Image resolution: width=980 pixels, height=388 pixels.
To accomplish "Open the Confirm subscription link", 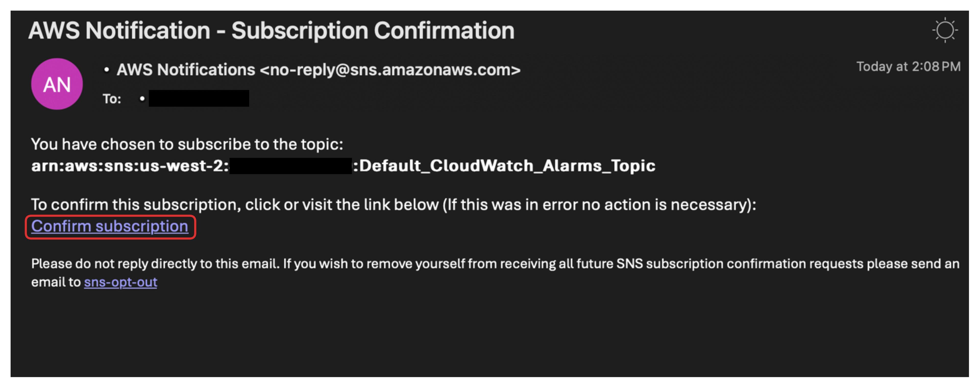I will pos(109,226).
